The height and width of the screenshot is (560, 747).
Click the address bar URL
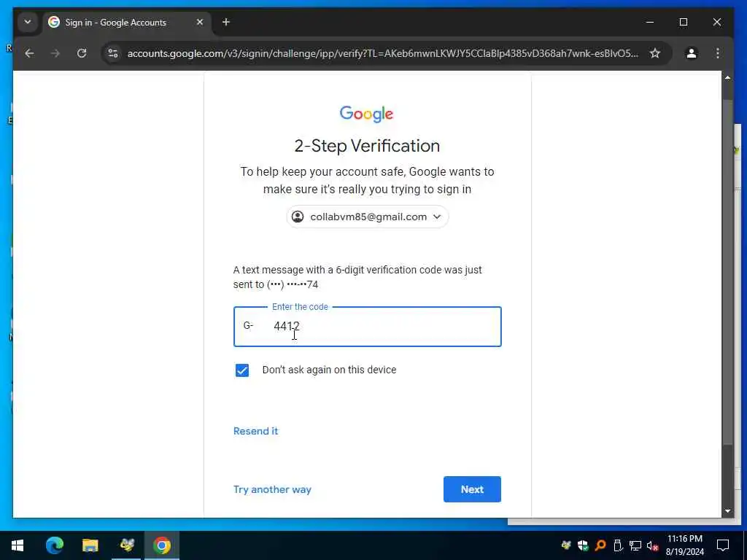click(x=382, y=53)
